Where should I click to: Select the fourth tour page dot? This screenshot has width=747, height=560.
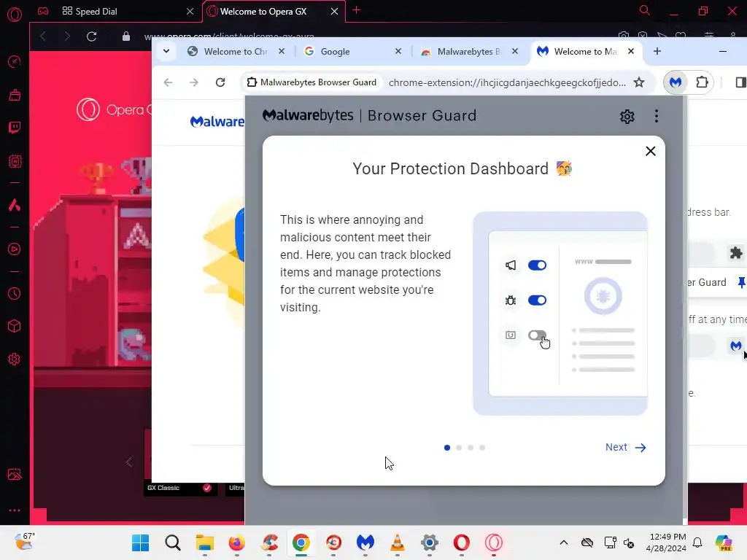482,448
